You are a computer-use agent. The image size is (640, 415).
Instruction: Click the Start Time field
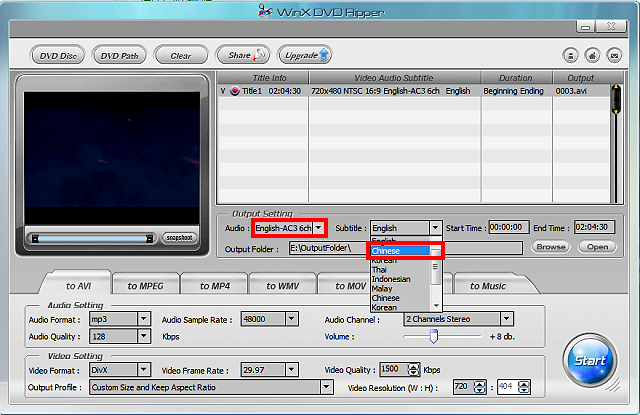tap(509, 227)
